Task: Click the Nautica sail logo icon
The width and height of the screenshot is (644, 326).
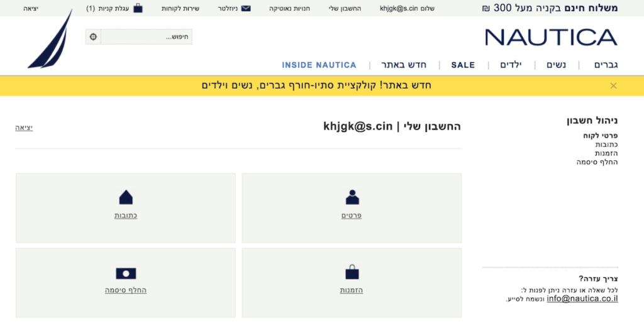Action: [50, 38]
